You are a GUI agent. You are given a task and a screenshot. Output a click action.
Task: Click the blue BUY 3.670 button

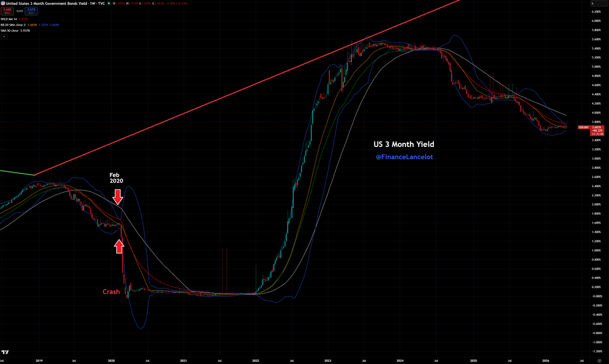(31, 11)
